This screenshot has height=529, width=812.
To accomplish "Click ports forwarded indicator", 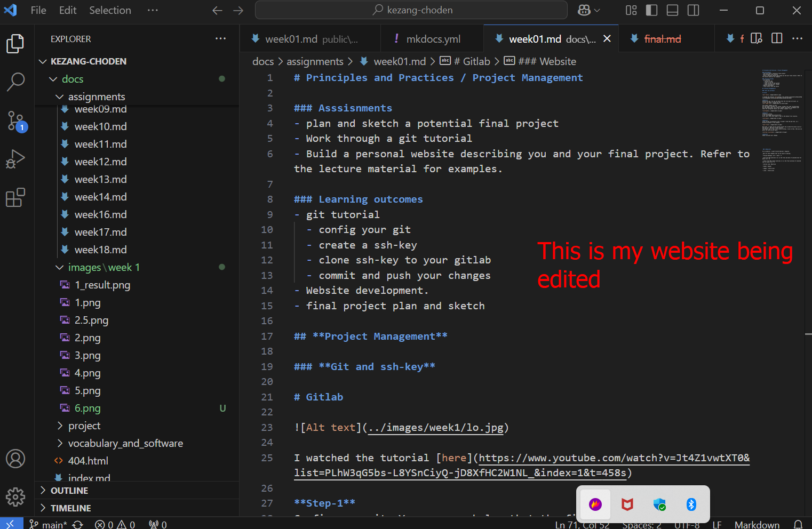I will pyautogui.click(x=158, y=524).
